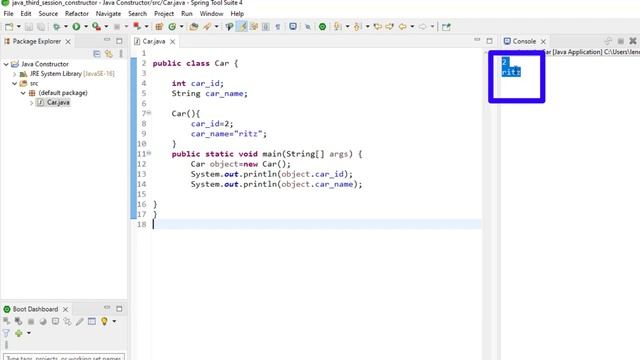
Task: Toggle Show Whitespace Characters pilcrow icon
Action: pyautogui.click(x=278, y=27)
